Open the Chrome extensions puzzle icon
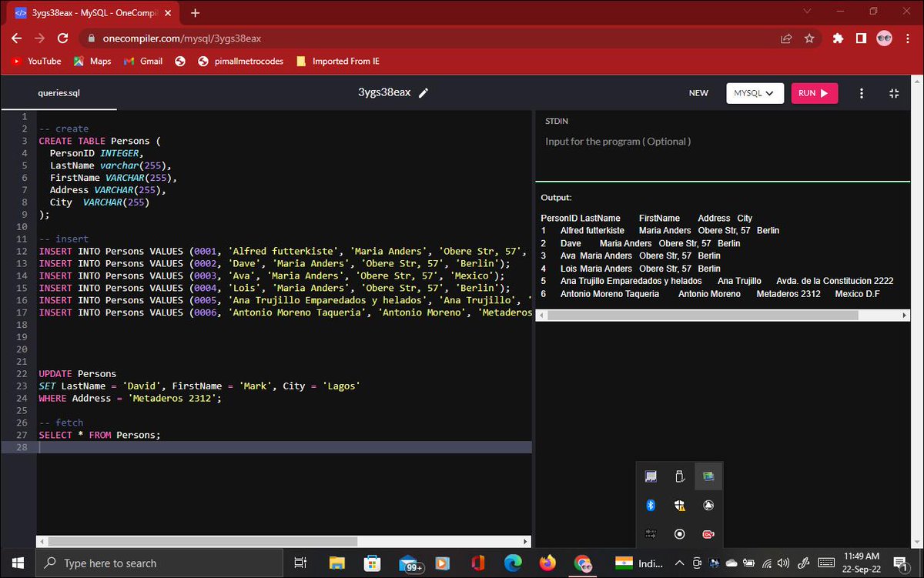 coord(839,38)
